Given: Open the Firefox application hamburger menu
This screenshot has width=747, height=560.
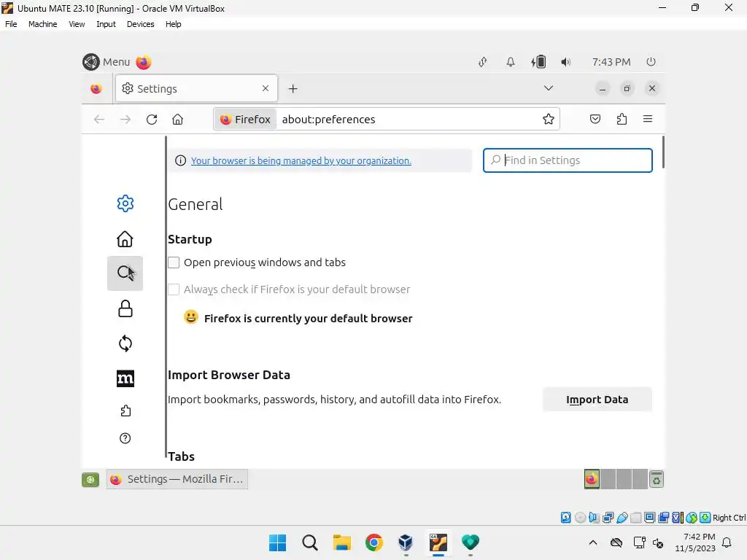Looking at the screenshot, I should [x=648, y=119].
